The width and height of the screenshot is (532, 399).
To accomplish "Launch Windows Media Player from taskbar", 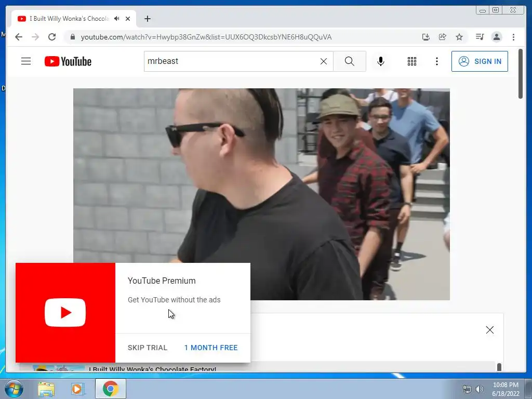I will click(x=77, y=389).
